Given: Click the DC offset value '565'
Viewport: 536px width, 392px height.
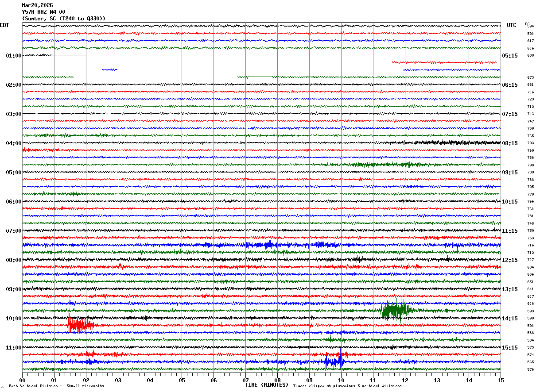Looking at the screenshot, I should click(x=530, y=362).
